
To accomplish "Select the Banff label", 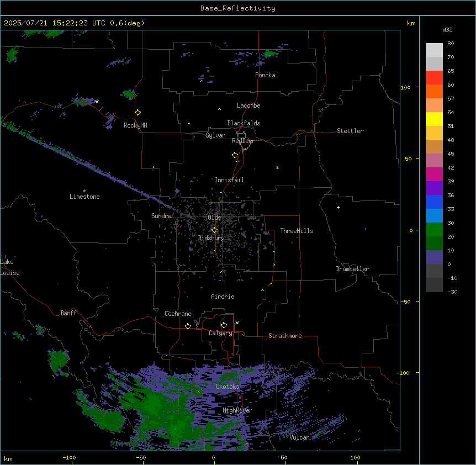I will [68, 313].
